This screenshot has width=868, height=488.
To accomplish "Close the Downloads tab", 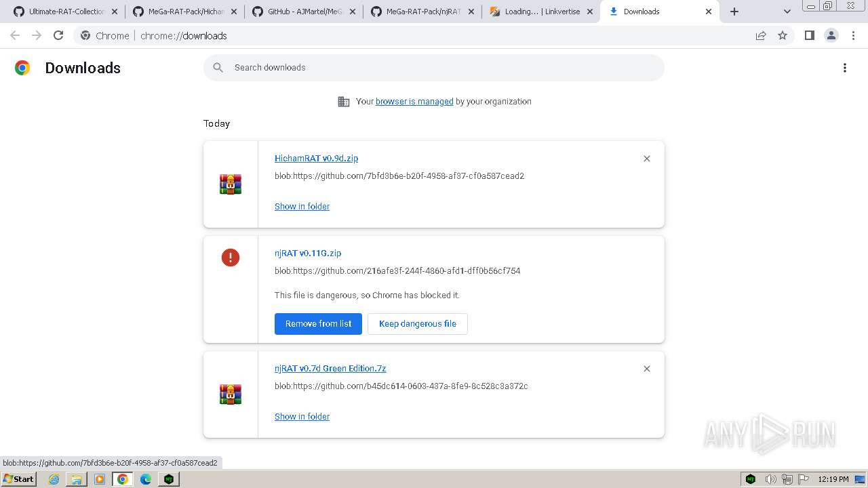I will click(709, 12).
